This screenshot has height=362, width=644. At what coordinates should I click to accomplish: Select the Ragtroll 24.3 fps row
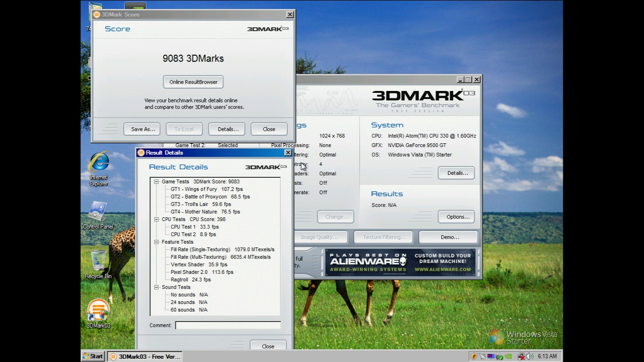[x=190, y=280]
